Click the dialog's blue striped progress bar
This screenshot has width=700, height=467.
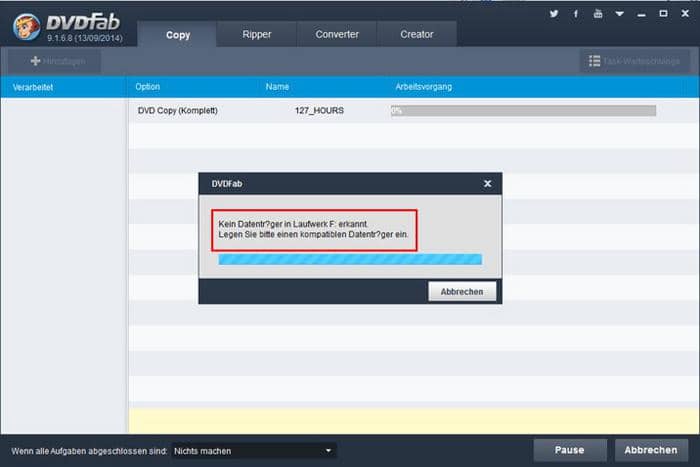(350, 259)
